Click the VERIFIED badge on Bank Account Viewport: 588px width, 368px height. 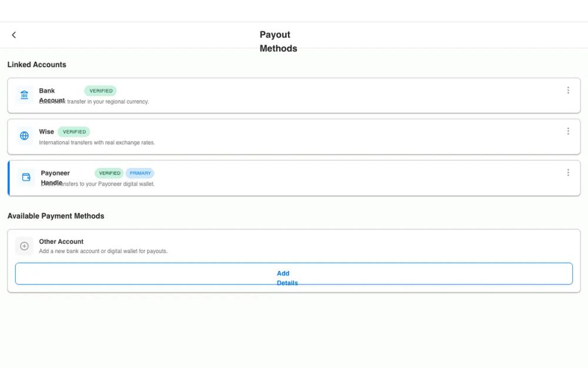click(x=100, y=90)
